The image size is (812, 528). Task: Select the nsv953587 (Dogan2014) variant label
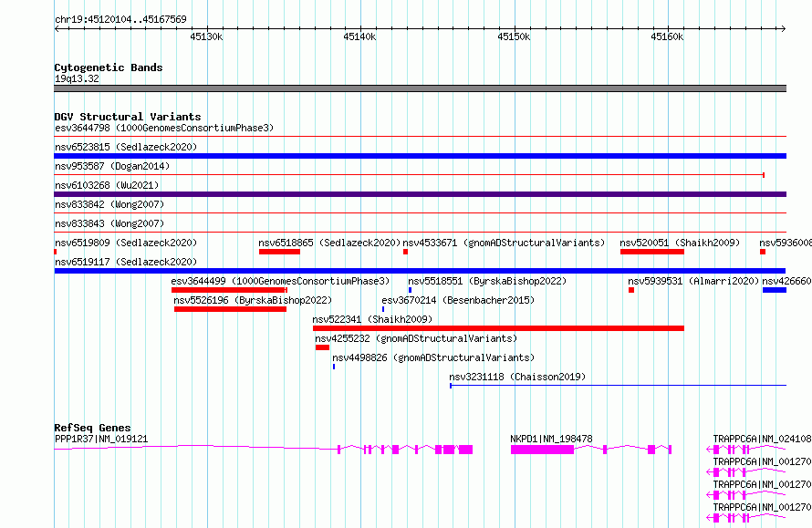point(112,166)
